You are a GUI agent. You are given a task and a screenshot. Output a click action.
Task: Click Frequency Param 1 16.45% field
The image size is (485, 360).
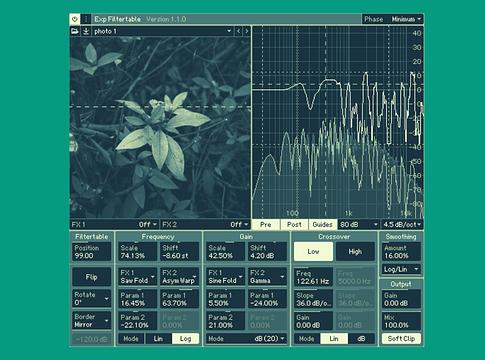point(137,299)
